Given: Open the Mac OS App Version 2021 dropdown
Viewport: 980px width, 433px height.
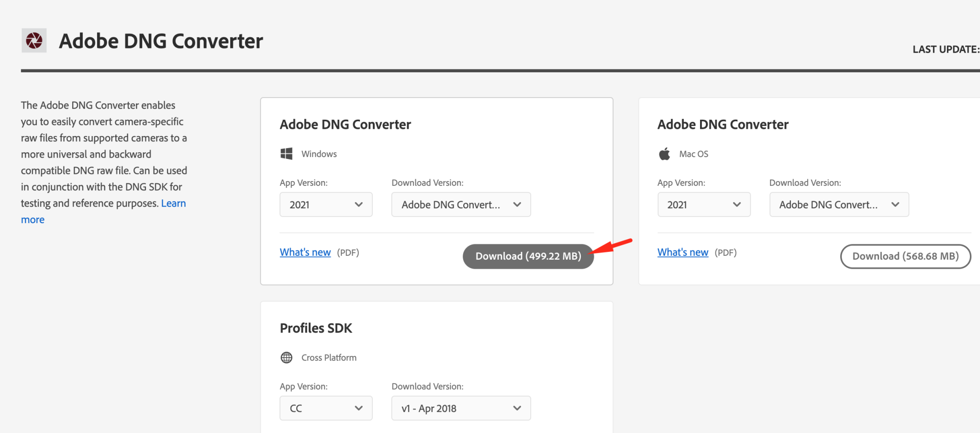Looking at the screenshot, I should (704, 205).
